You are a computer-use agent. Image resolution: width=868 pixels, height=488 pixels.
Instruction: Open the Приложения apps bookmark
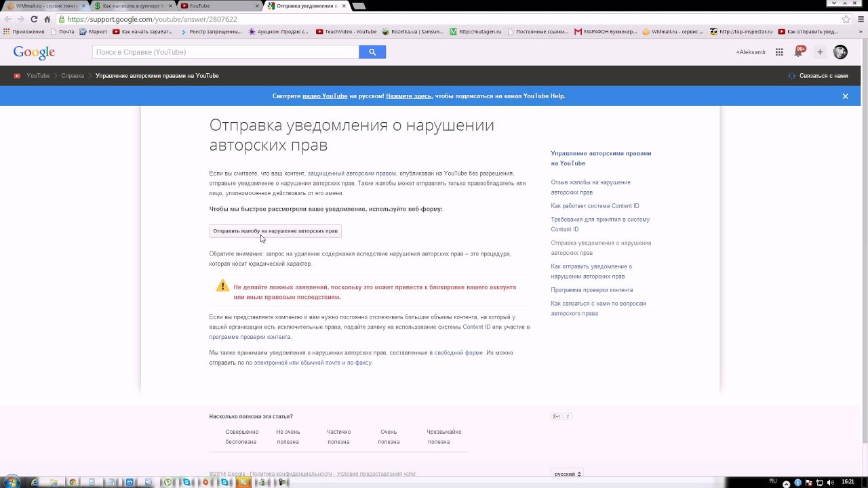coord(24,31)
